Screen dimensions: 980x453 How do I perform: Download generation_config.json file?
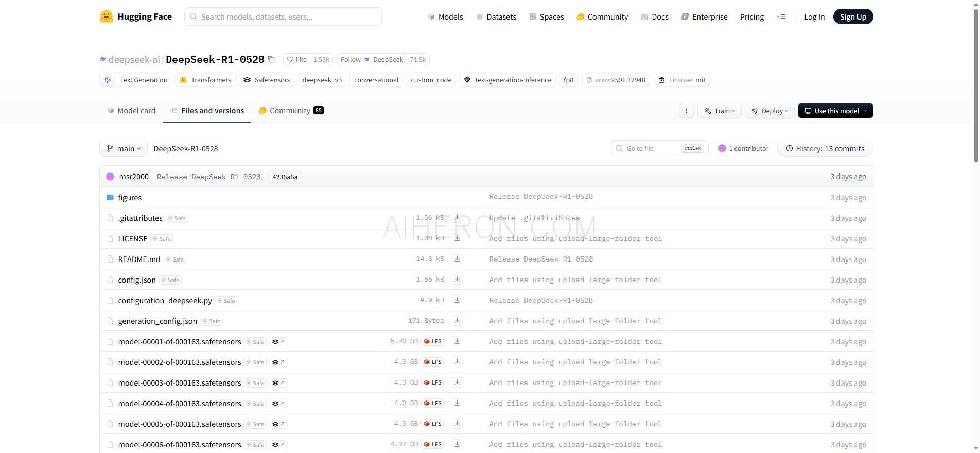pos(457,321)
